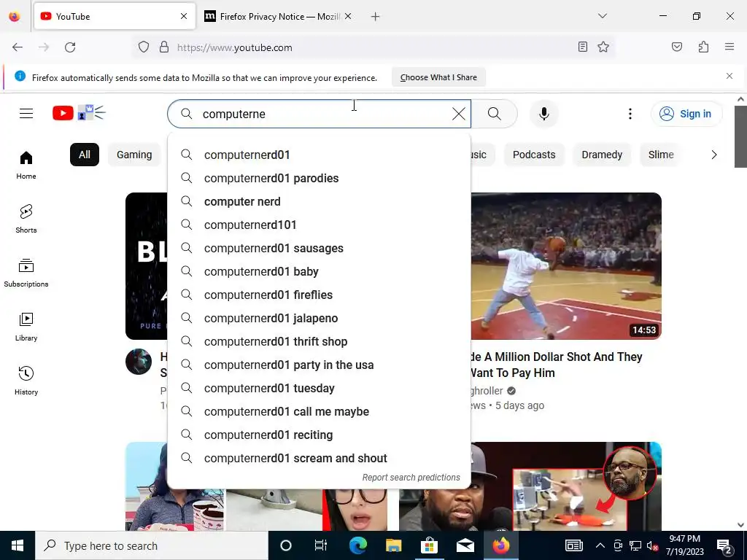Click Windows taskbar search box
The image size is (747, 560).
152,545
